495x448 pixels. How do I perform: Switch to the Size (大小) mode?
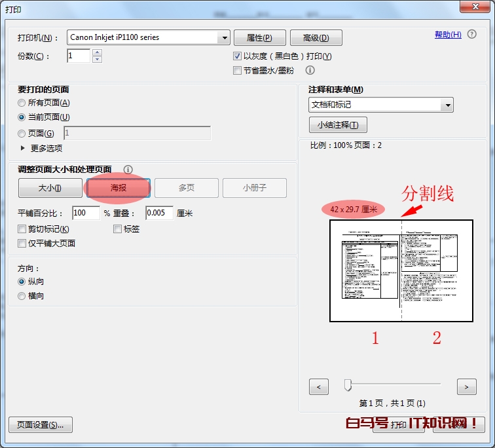click(50, 188)
